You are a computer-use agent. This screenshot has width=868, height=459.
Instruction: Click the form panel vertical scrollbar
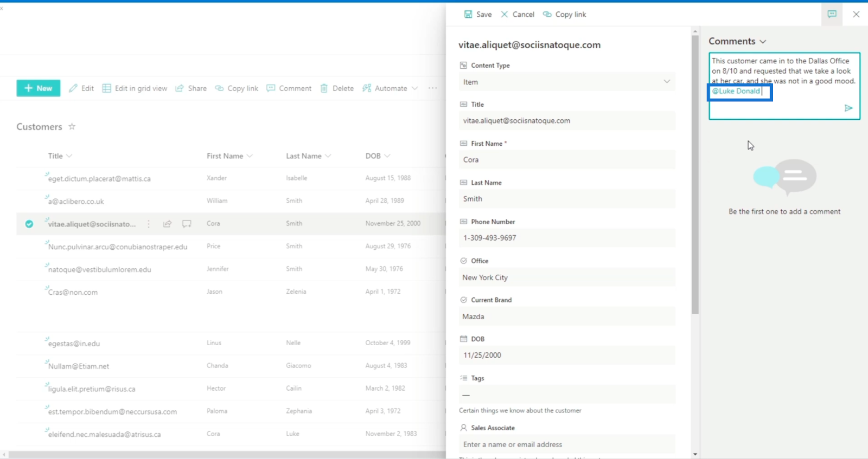(x=695, y=174)
